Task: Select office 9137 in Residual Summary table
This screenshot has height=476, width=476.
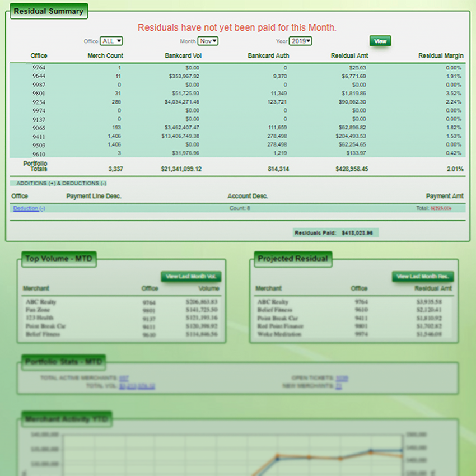Action: point(39,119)
